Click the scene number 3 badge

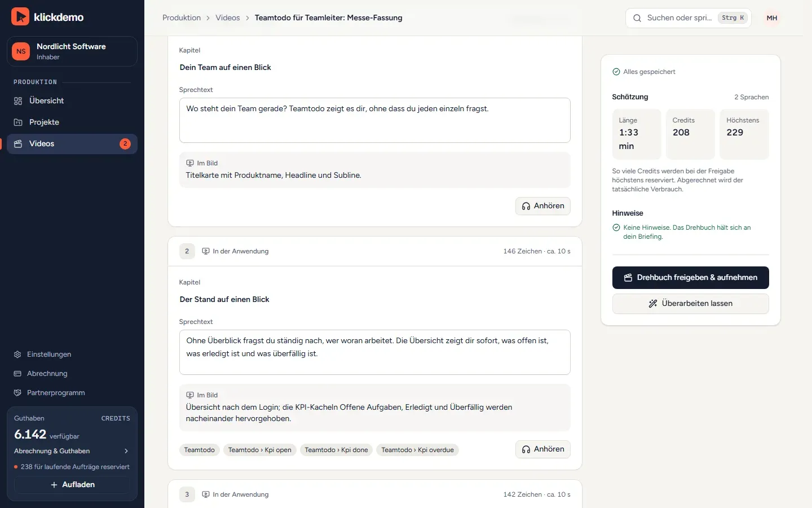[187, 494]
